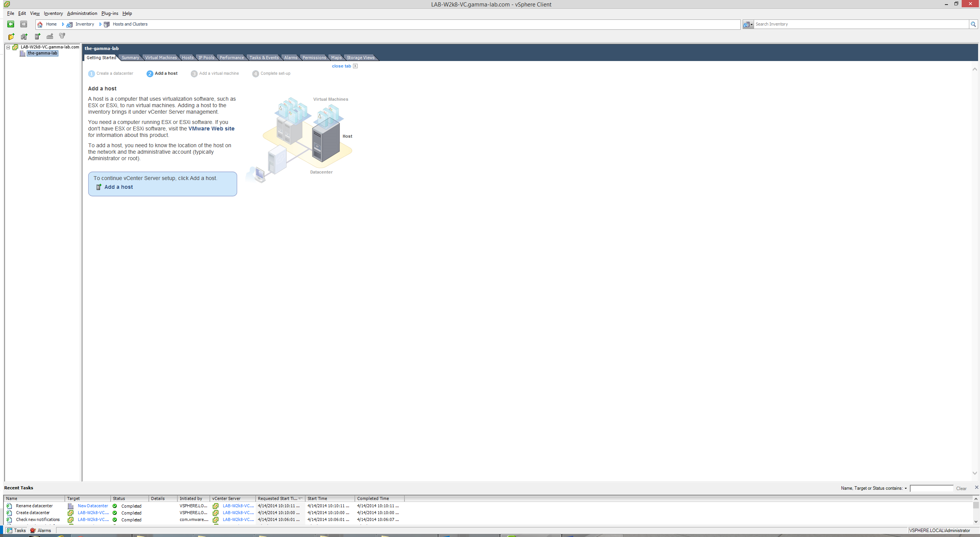
Task: Click the close tab X box
Action: (355, 66)
